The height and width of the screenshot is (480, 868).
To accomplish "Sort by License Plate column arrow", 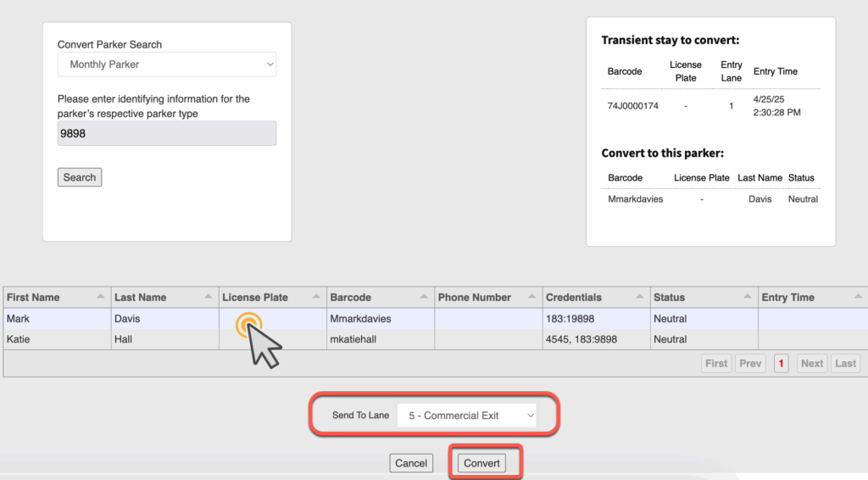I will tap(316, 297).
